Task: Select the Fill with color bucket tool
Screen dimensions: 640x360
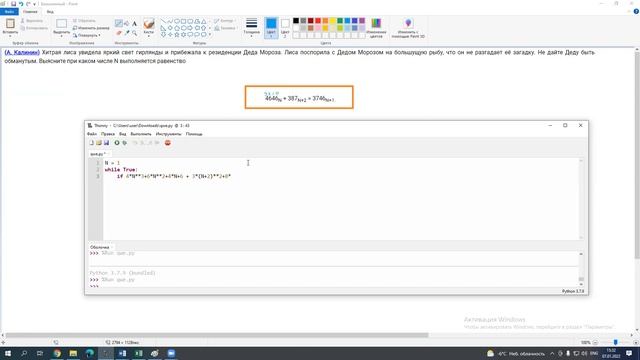Action: [x=127, y=23]
